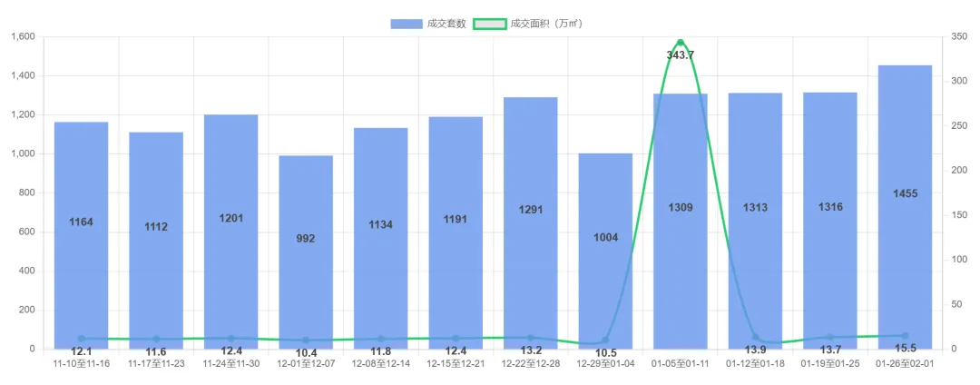
Task: Click x-axis label 01-05至01-11
Action: [681, 364]
